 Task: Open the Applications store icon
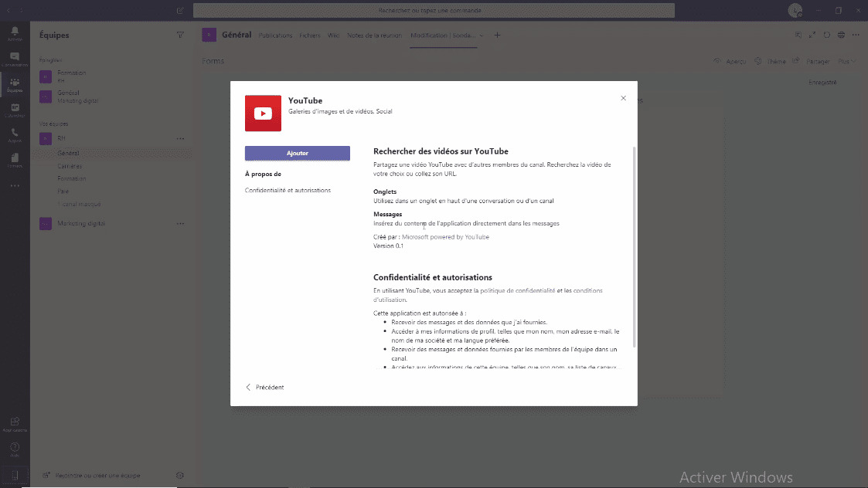point(15,425)
